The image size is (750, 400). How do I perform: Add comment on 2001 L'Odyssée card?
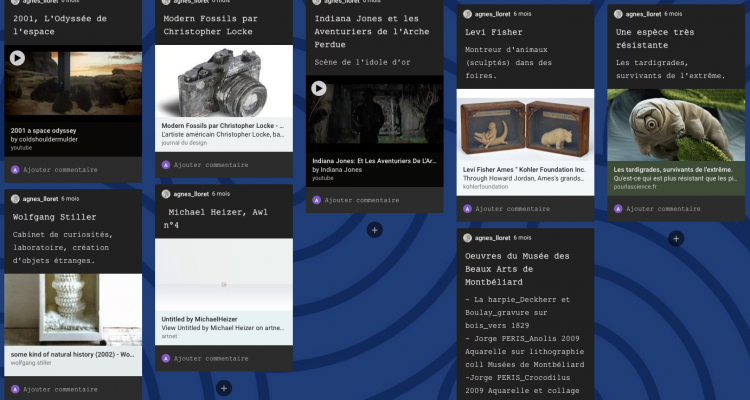click(60, 170)
